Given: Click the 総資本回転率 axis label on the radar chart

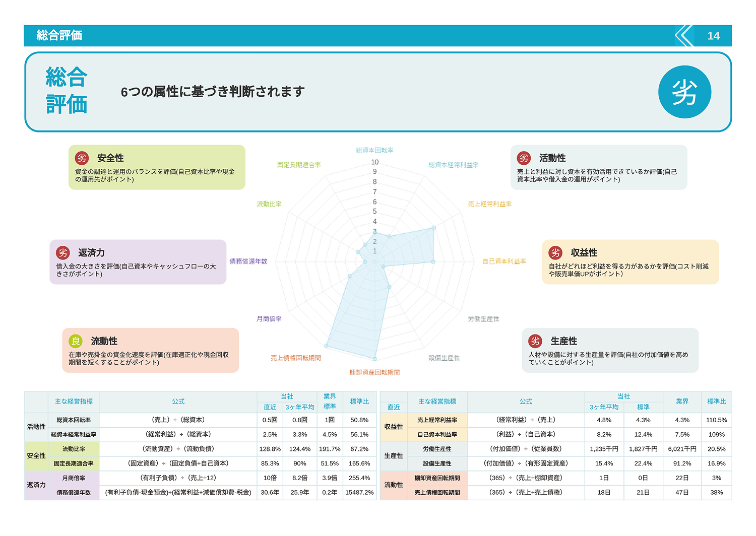Looking at the screenshot, I should click(375, 150).
